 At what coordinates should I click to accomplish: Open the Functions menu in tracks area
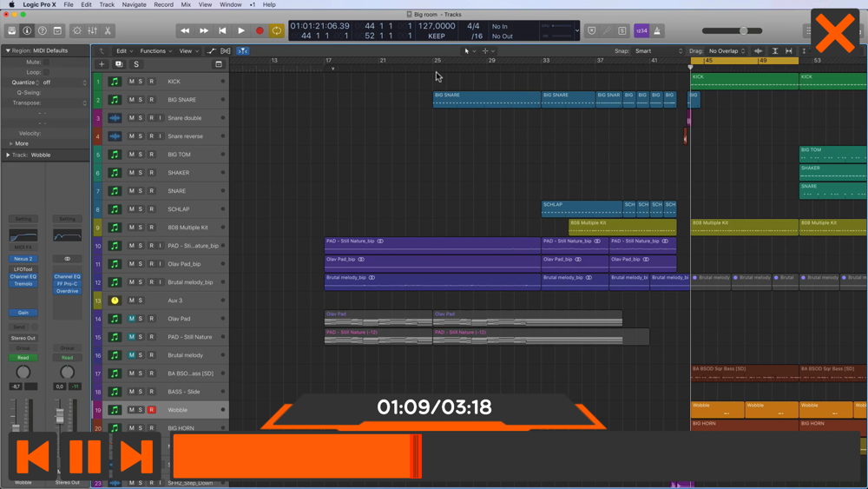155,51
